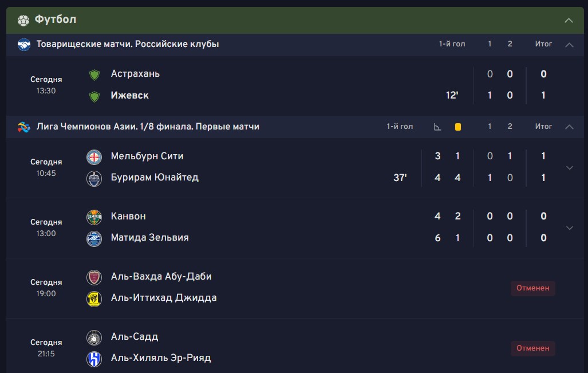Collapse the Товарищеские матчи league section
The image size is (588, 373).
tap(569, 45)
